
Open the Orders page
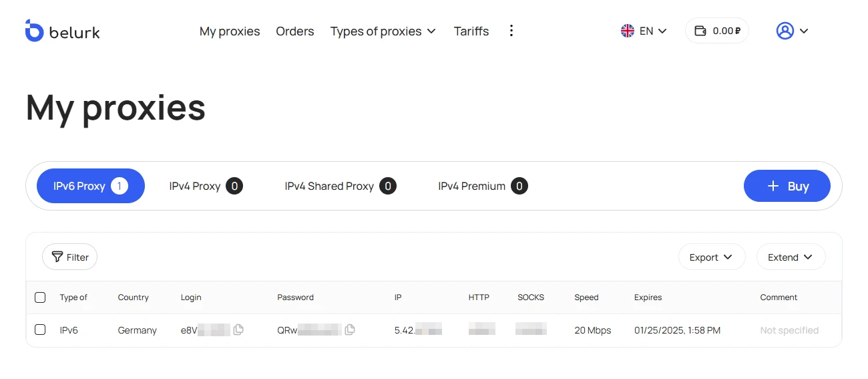click(295, 31)
